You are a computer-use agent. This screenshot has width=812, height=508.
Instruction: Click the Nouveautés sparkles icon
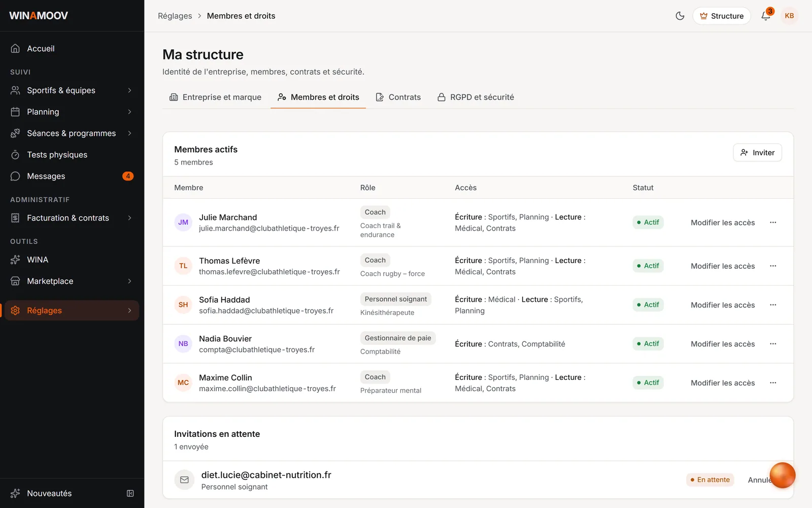15,493
